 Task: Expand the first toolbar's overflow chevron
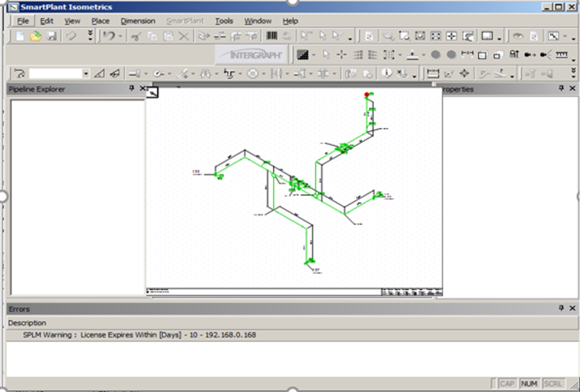coord(90,36)
